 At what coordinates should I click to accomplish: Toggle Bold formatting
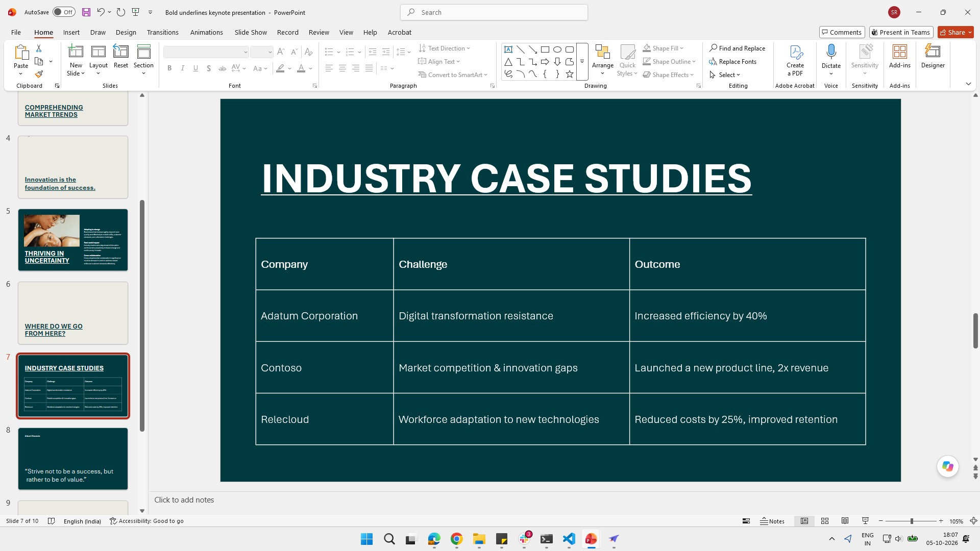coord(169,68)
